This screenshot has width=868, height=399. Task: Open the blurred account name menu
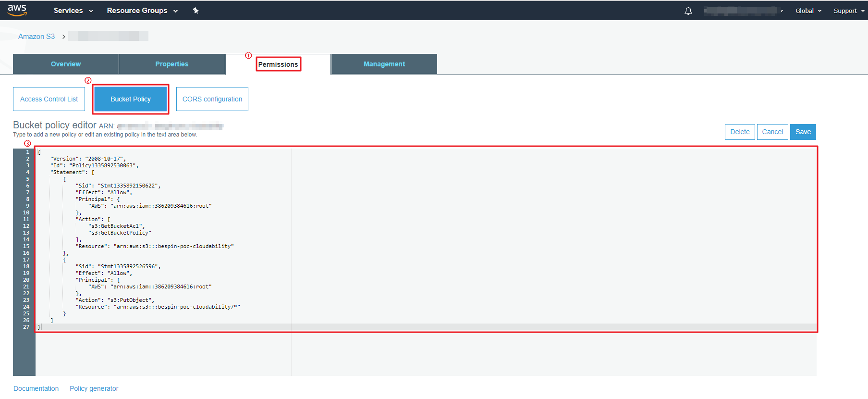point(743,11)
